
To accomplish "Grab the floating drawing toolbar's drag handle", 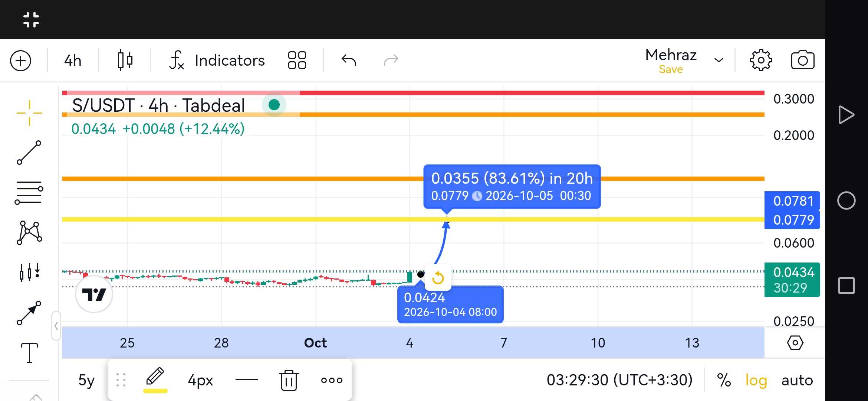I will (121, 380).
